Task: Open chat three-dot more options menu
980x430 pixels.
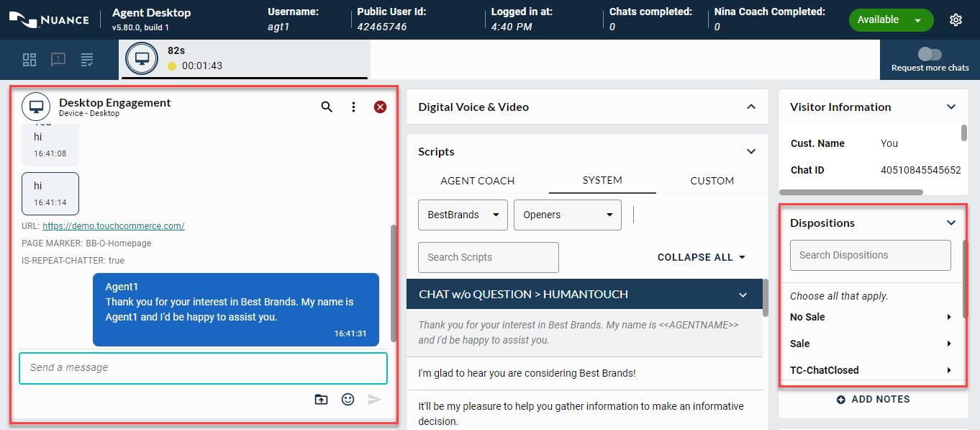Action: tap(353, 107)
